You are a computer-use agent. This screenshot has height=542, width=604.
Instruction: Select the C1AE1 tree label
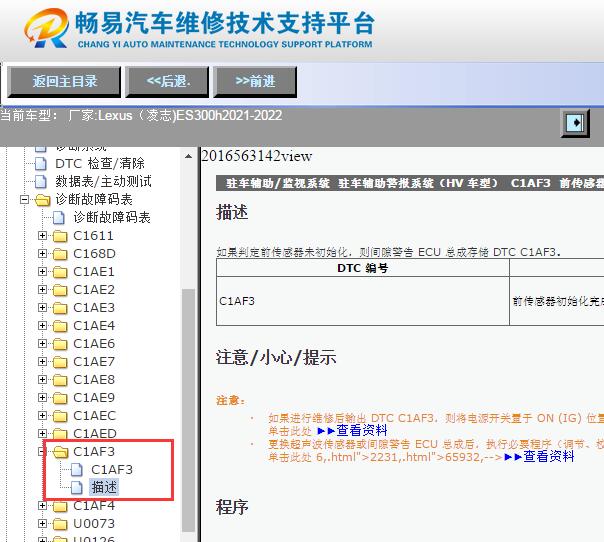tap(94, 272)
